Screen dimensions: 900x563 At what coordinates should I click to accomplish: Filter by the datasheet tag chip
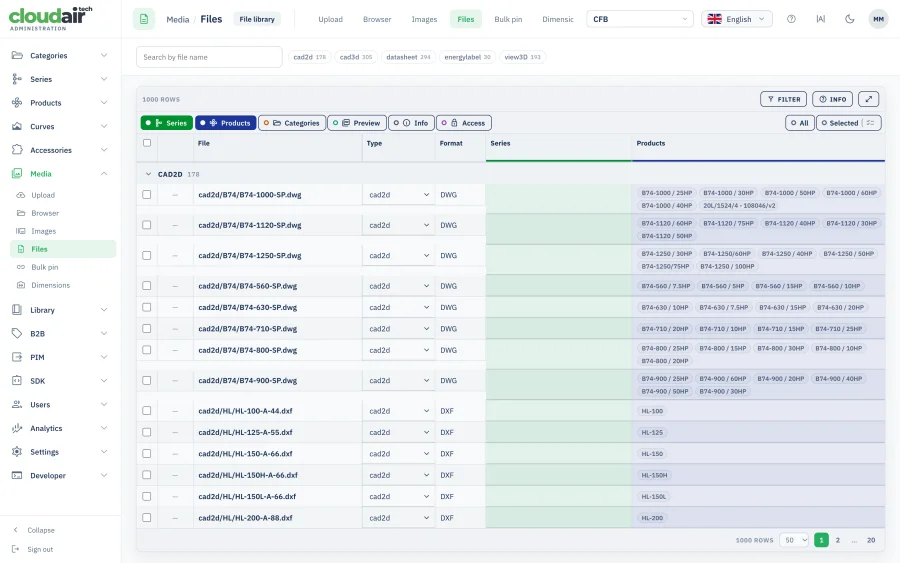[408, 57]
